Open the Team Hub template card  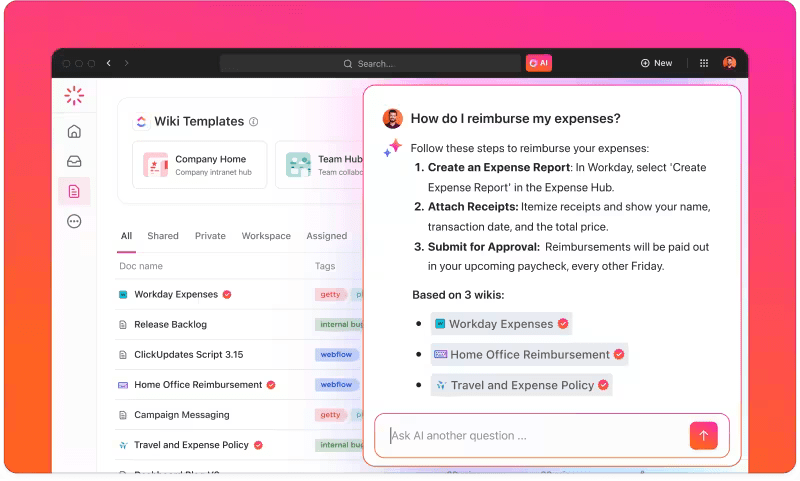coord(319,165)
